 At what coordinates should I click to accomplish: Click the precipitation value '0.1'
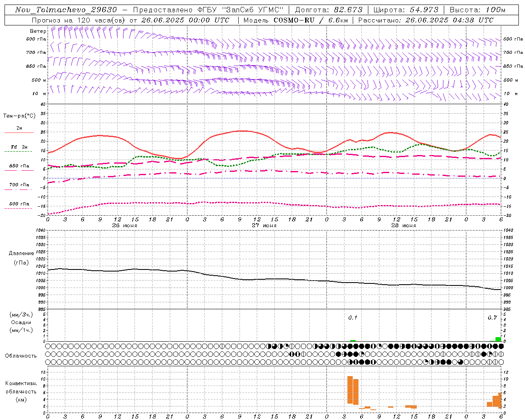(353, 318)
